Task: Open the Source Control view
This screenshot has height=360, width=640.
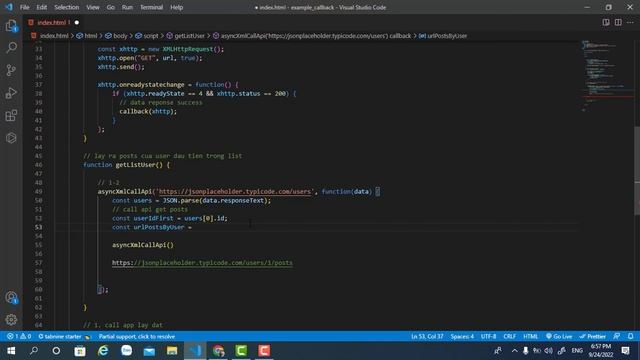Action: (x=11, y=70)
